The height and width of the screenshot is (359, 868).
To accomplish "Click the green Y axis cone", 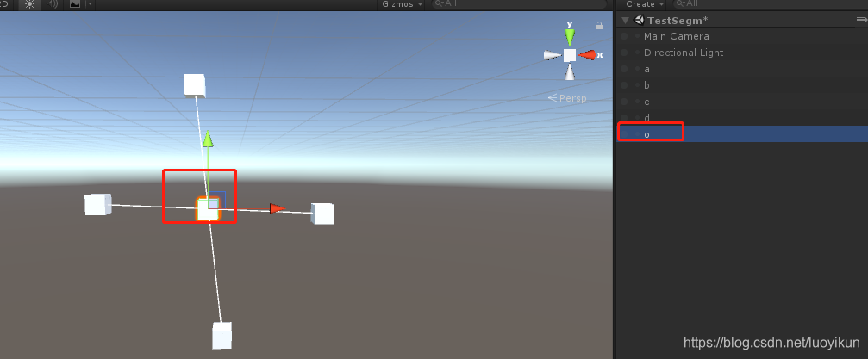I will pos(570,37).
